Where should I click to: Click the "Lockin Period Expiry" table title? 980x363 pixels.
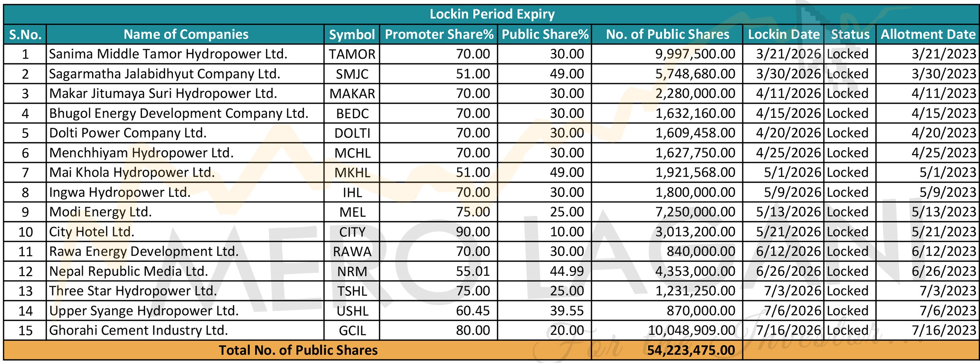point(492,14)
